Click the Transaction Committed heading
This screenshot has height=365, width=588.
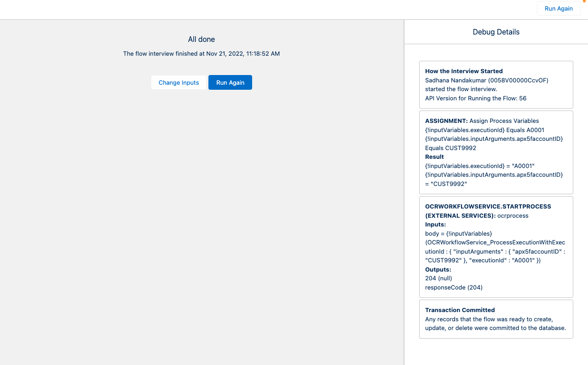[x=460, y=310]
